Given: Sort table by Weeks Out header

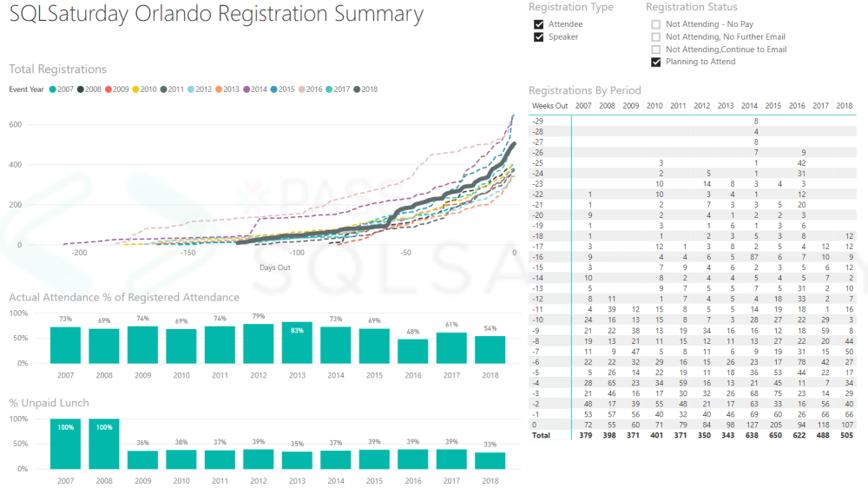Looking at the screenshot, I should pyautogui.click(x=549, y=106).
